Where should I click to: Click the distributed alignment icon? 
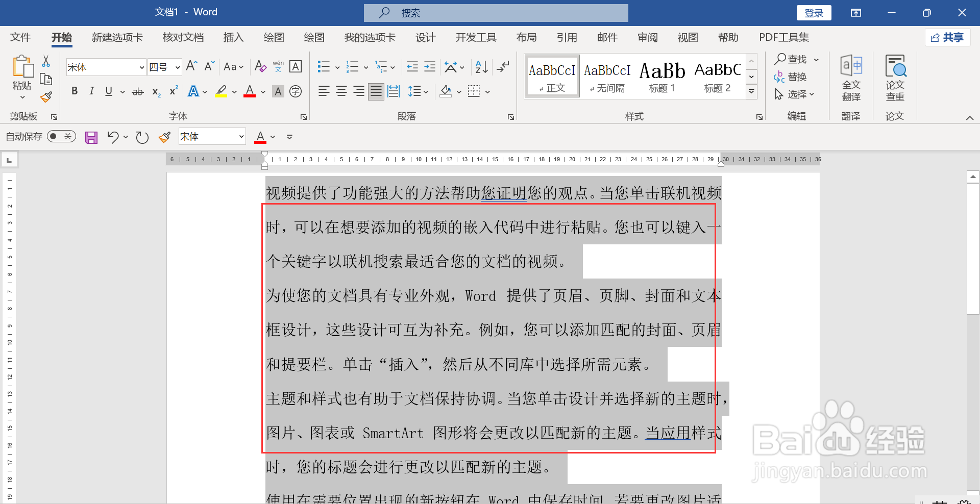coord(394,91)
